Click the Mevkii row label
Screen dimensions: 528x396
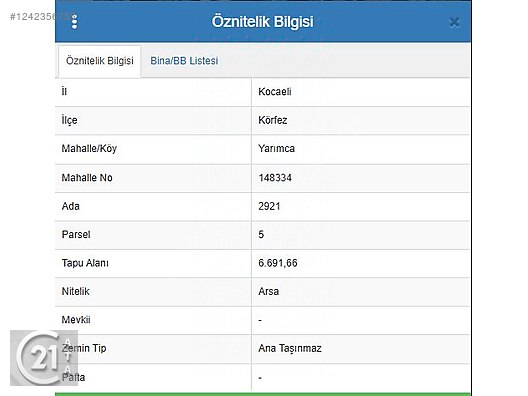point(76,320)
